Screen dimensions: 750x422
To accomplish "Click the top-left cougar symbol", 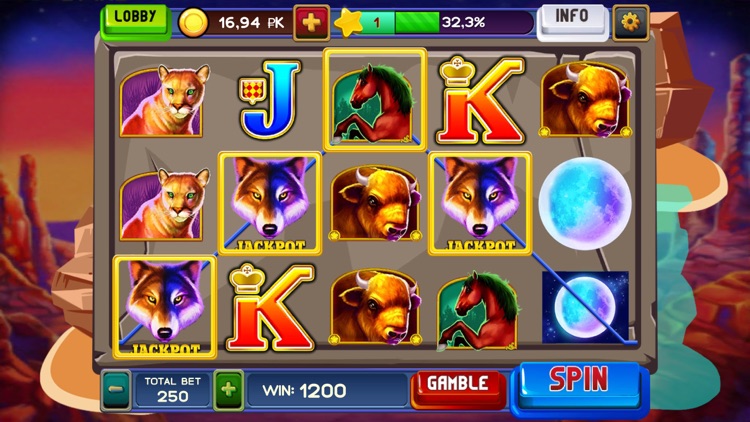I will [x=165, y=100].
